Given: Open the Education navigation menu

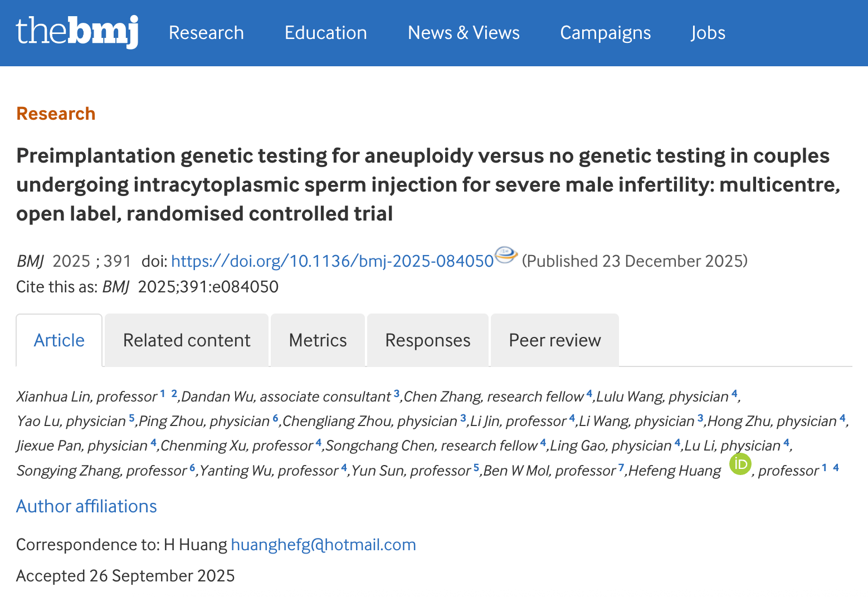Looking at the screenshot, I should [325, 33].
